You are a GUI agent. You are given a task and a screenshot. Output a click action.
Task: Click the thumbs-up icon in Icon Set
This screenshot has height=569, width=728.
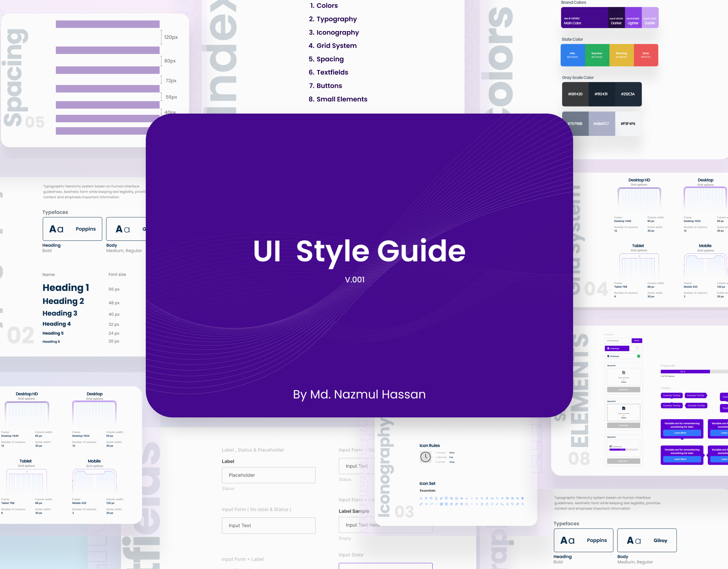point(492,498)
